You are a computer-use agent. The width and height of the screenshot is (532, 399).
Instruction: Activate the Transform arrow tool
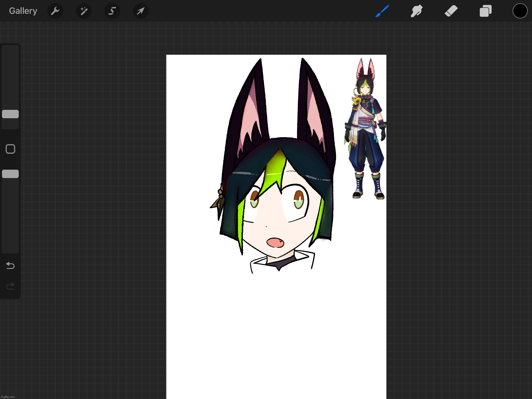141,11
